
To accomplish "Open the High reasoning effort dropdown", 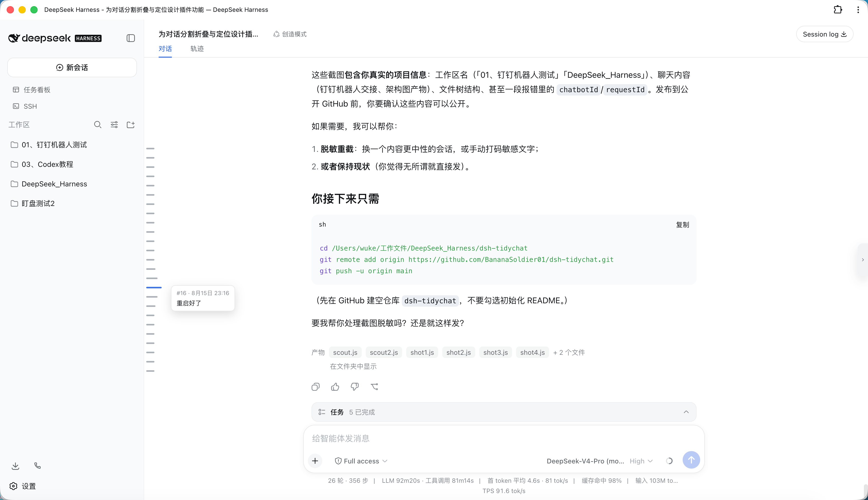I will (641, 461).
